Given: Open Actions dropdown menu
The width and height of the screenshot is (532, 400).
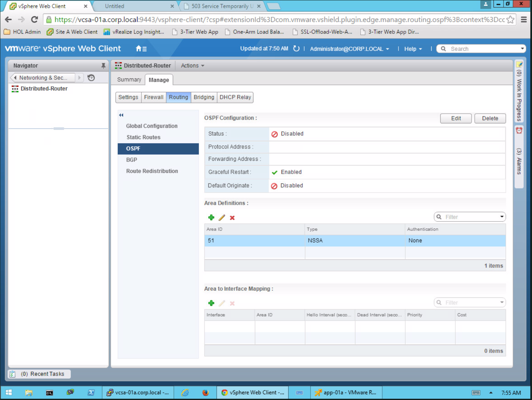Looking at the screenshot, I should (193, 65).
